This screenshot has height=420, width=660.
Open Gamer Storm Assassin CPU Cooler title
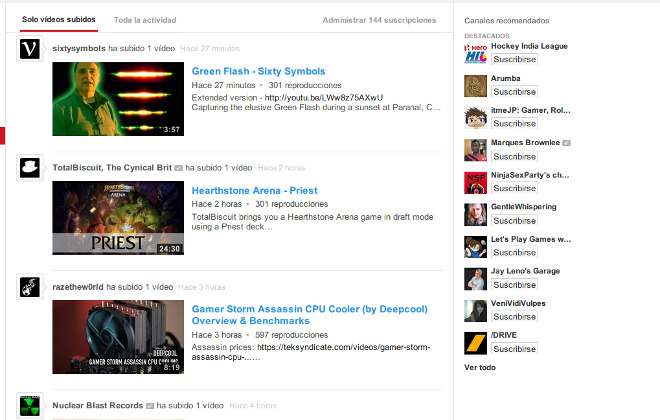tap(309, 315)
